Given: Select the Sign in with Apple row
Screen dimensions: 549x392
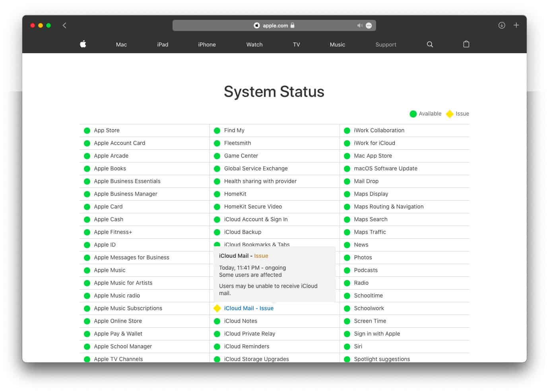Looking at the screenshot, I should [405, 334].
